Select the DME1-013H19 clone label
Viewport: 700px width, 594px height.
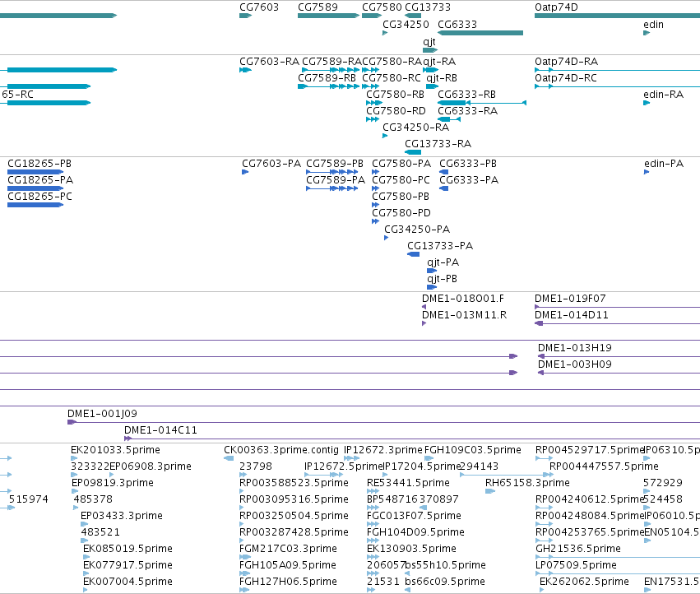click(574, 348)
